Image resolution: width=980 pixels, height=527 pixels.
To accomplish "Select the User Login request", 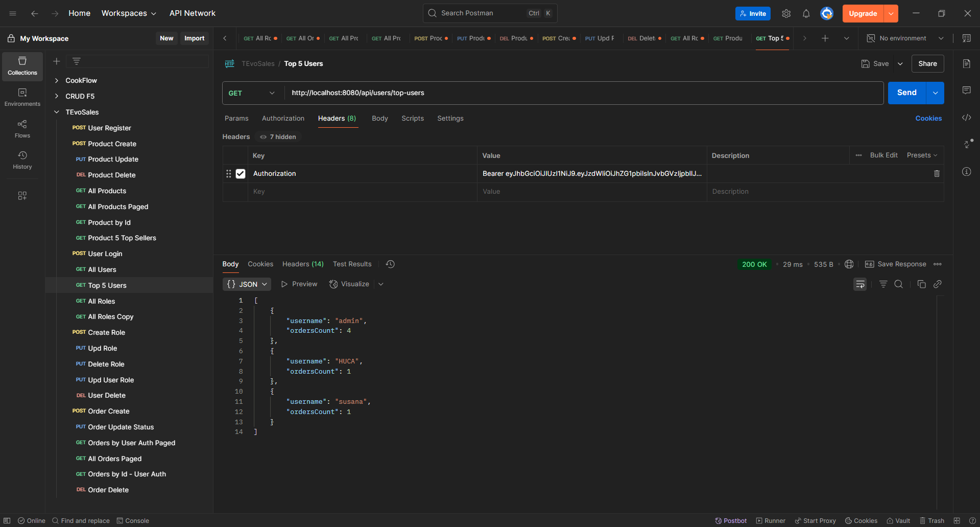I will 105,254.
